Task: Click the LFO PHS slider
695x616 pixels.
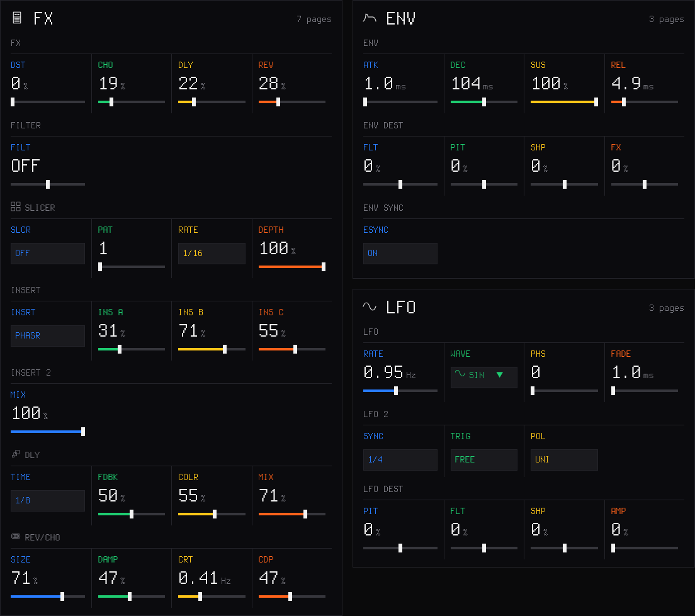Action: [564, 391]
